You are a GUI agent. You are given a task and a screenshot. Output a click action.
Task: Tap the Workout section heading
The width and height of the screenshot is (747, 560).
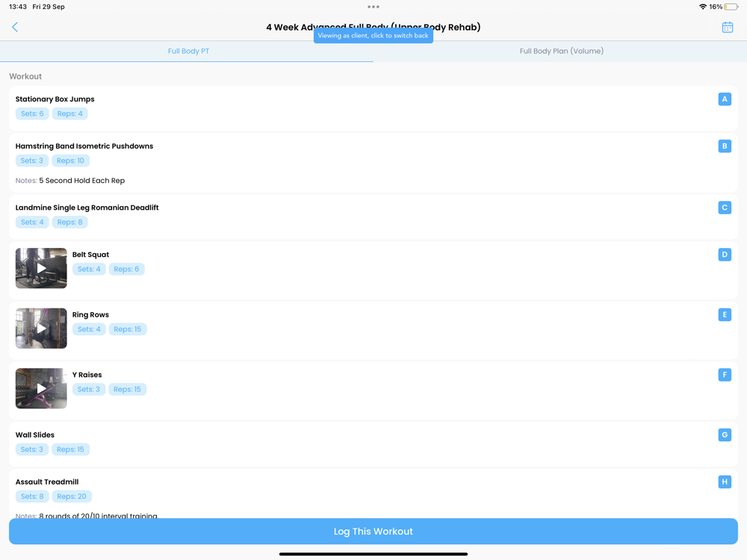[x=25, y=76]
